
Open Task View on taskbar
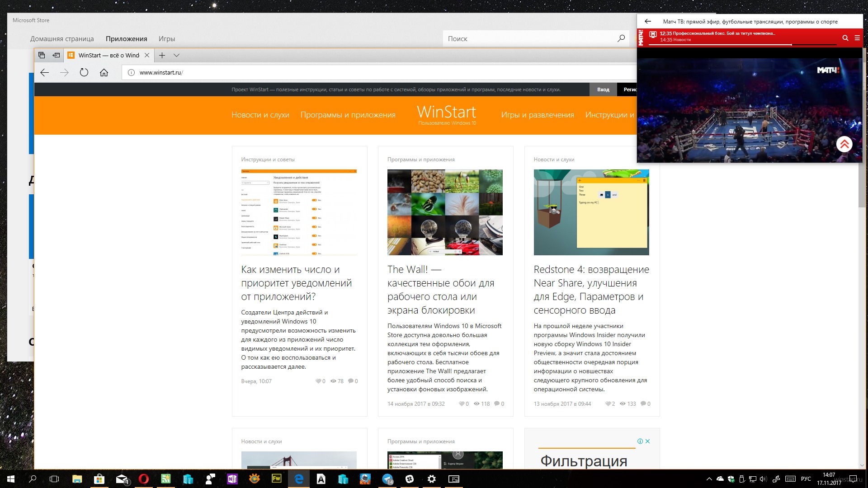tap(54, 479)
